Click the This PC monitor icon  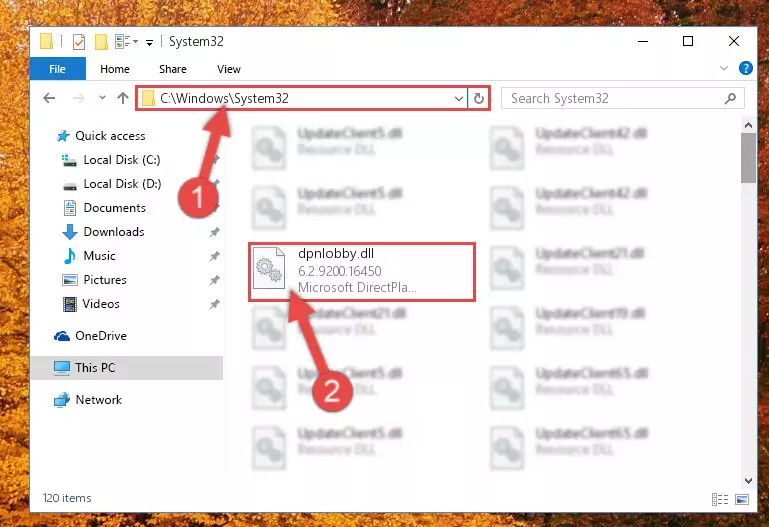click(x=62, y=368)
